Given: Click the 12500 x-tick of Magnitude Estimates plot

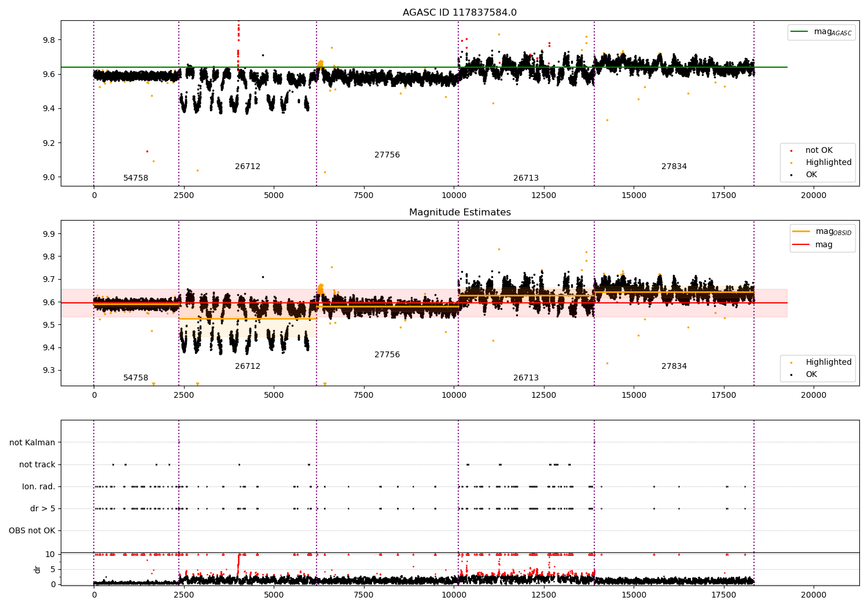Looking at the screenshot, I should coord(543,395).
